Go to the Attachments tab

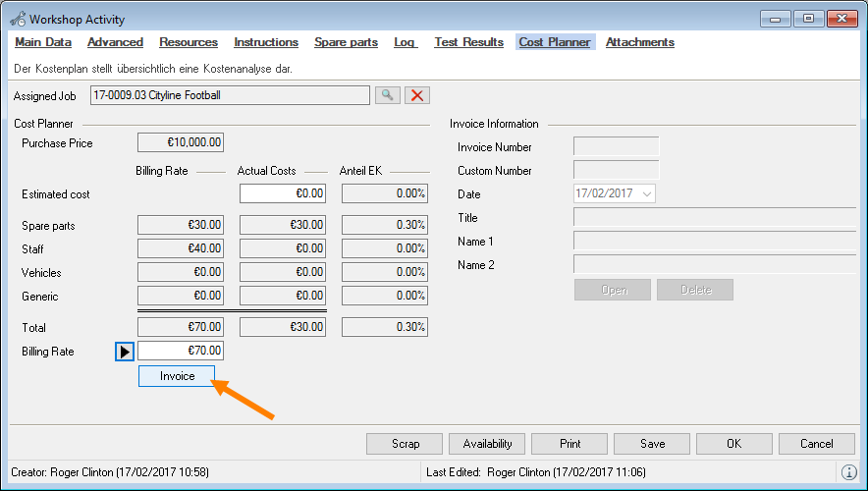coord(639,42)
